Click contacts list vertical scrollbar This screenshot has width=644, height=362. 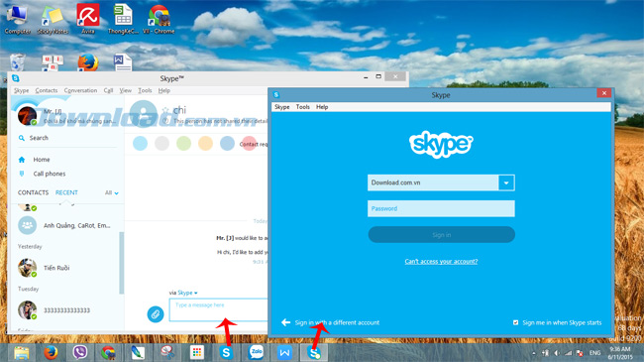click(121, 263)
